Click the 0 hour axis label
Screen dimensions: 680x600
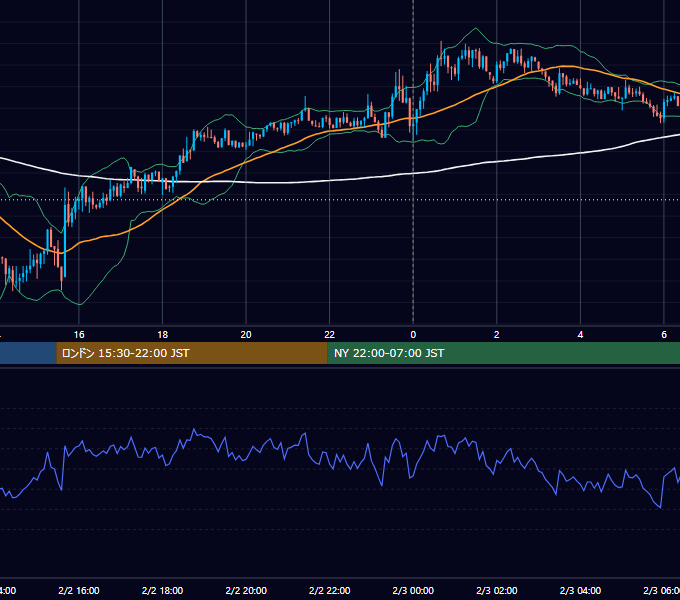pos(413,335)
